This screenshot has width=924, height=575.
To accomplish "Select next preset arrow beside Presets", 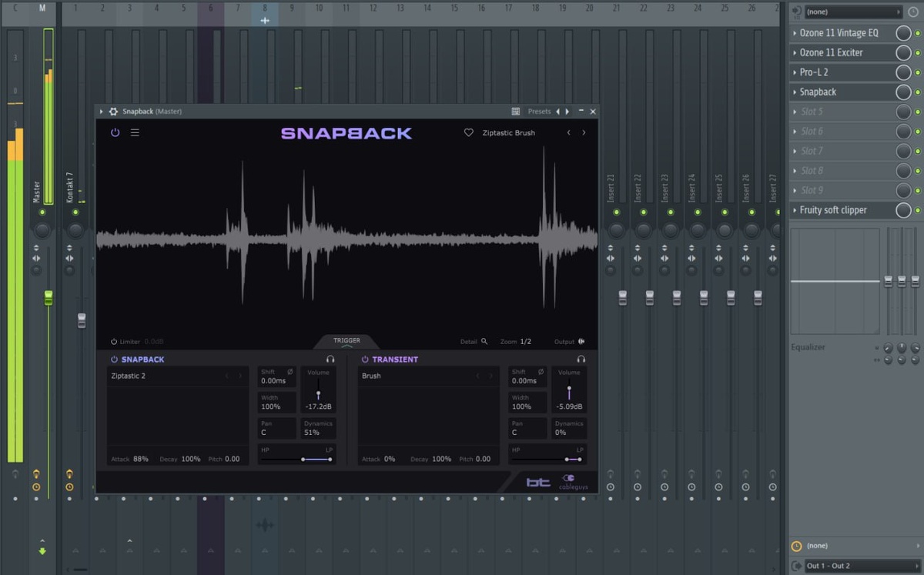I will point(567,112).
